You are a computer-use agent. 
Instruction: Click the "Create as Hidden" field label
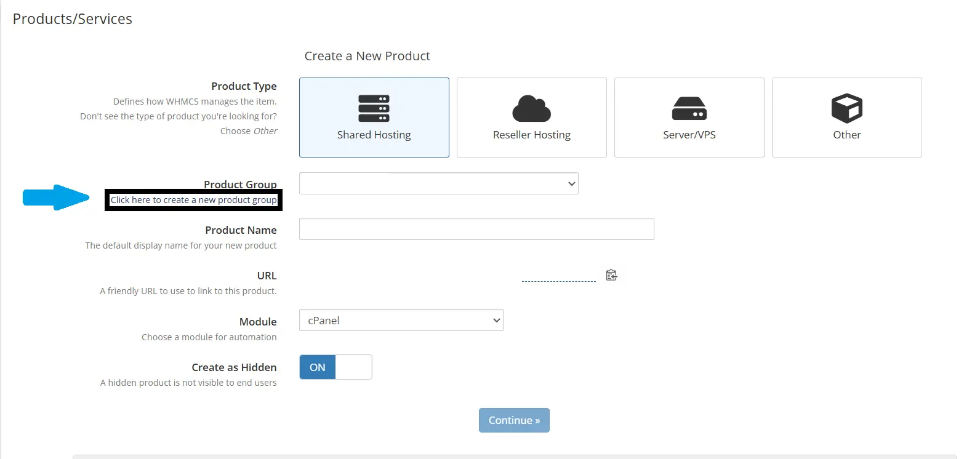(234, 367)
